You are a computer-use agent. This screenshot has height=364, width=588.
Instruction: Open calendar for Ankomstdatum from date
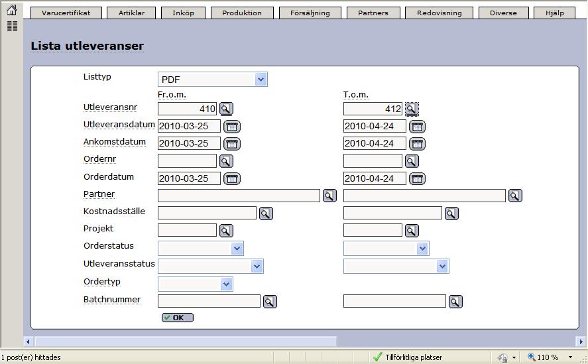[232, 144]
